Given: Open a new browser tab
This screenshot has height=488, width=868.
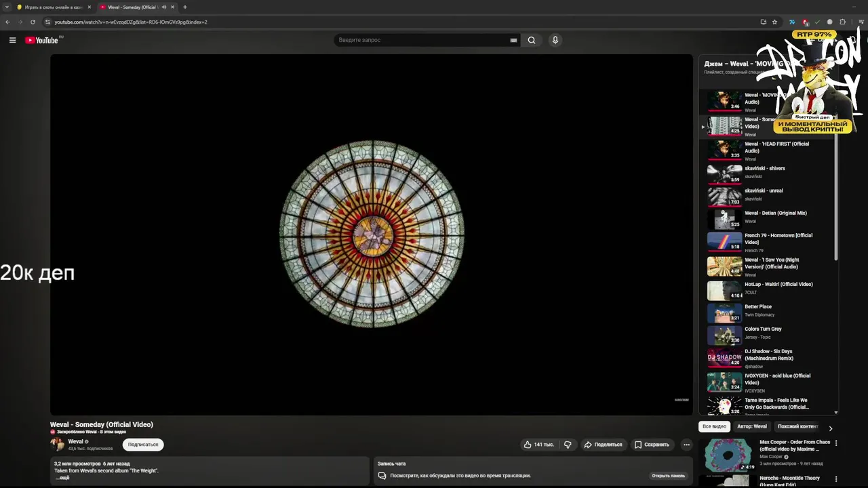Looking at the screenshot, I should [x=185, y=7].
